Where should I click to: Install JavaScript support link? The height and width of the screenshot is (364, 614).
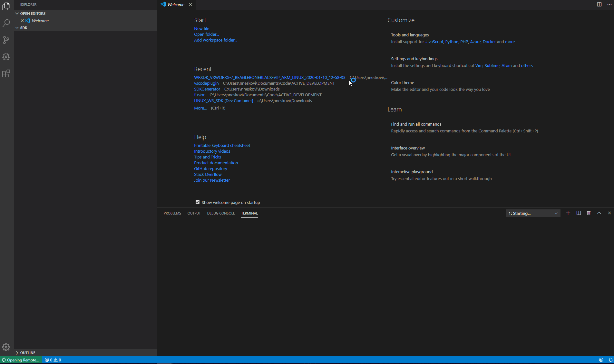pos(434,42)
